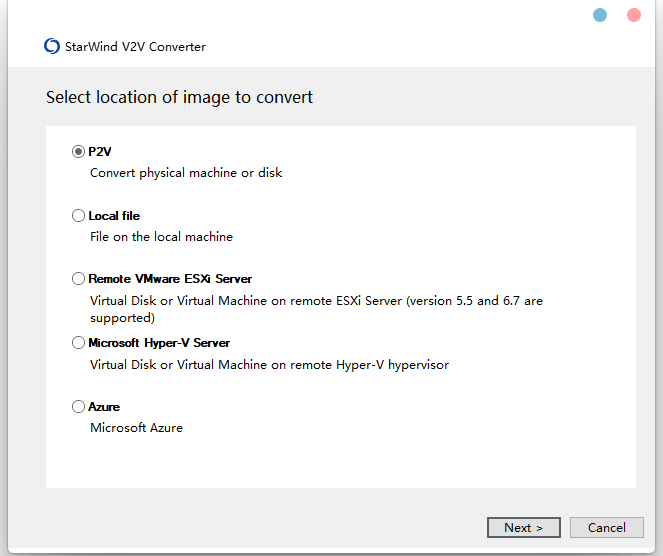Click 'Select location of image to convert' heading
This screenshot has height=556, width=663.
(179, 97)
